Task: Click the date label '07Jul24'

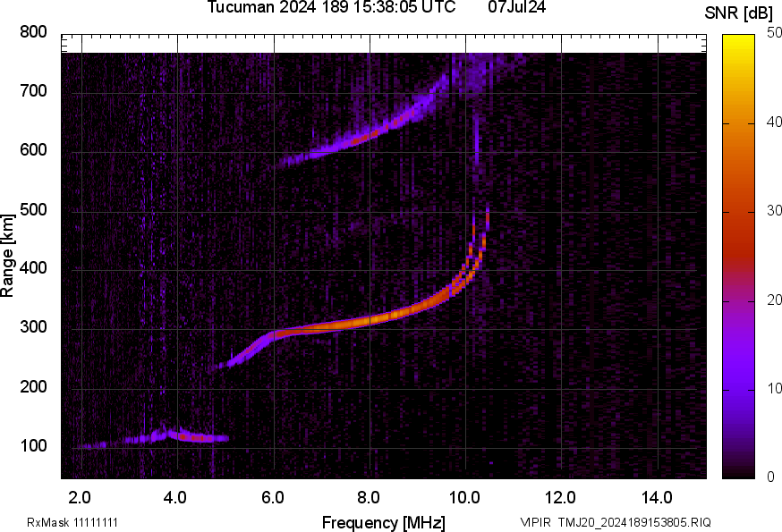Action: click(516, 7)
